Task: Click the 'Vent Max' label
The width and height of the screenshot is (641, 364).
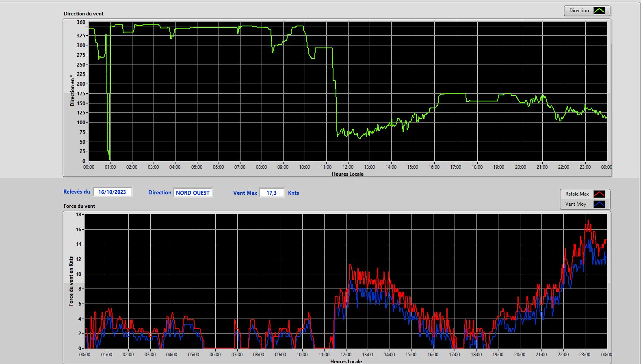Action: pyautogui.click(x=245, y=193)
